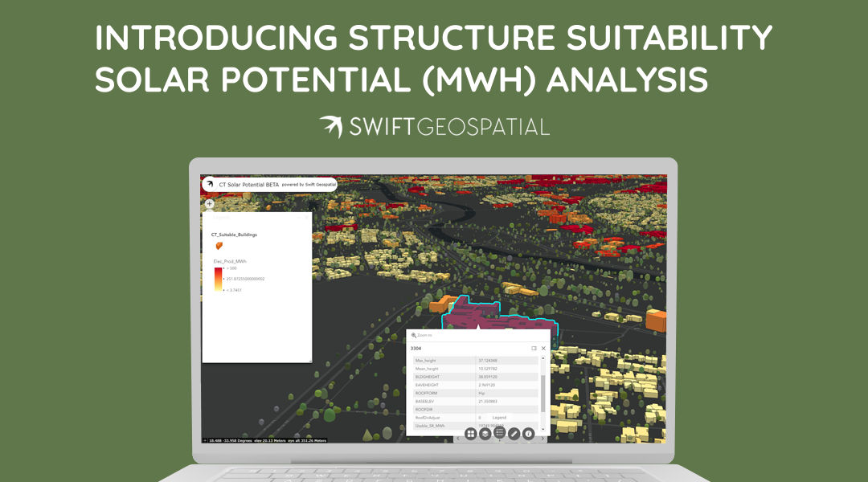868x482 pixels.
Task: Click the 251.87 legend midpoint value
Action: [245, 279]
